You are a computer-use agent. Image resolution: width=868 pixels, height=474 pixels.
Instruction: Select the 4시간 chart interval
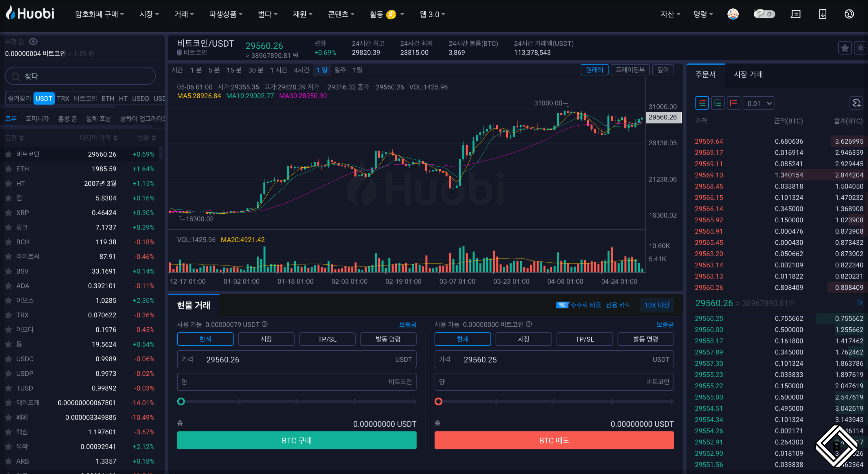pos(301,70)
